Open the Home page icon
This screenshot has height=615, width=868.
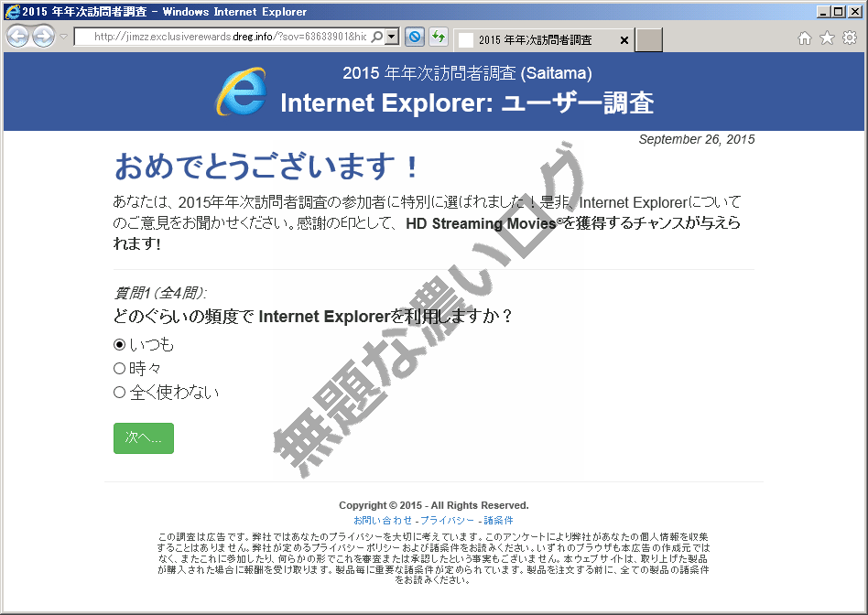[803, 38]
